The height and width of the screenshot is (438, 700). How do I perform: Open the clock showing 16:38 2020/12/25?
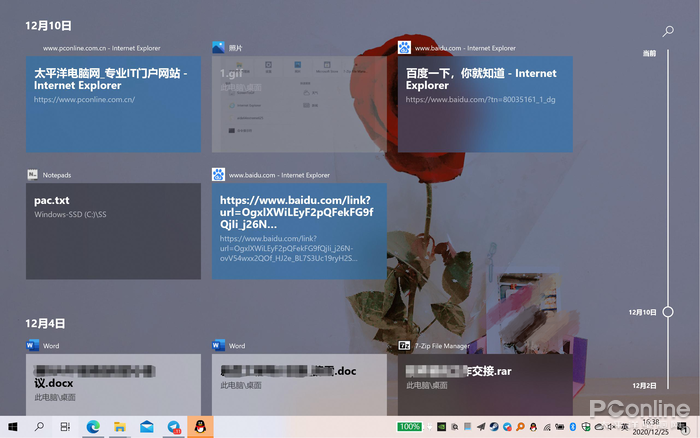[651, 427]
